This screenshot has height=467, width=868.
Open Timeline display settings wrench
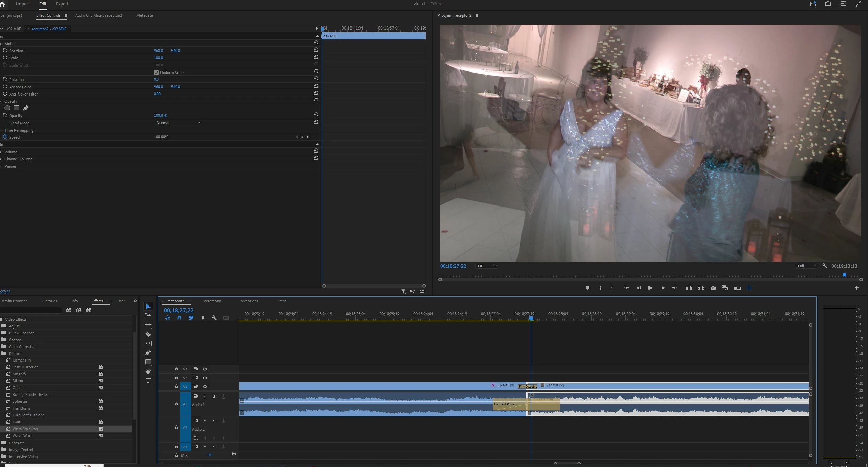point(214,318)
